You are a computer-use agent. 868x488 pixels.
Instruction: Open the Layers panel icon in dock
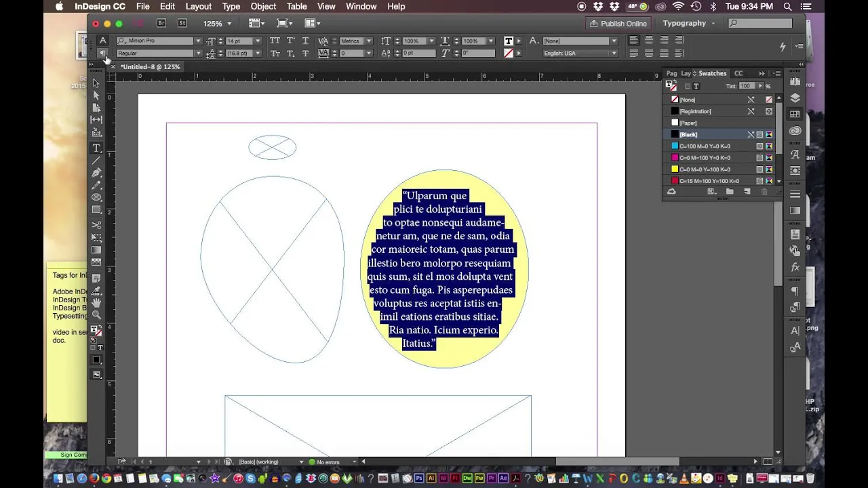[x=795, y=98]
